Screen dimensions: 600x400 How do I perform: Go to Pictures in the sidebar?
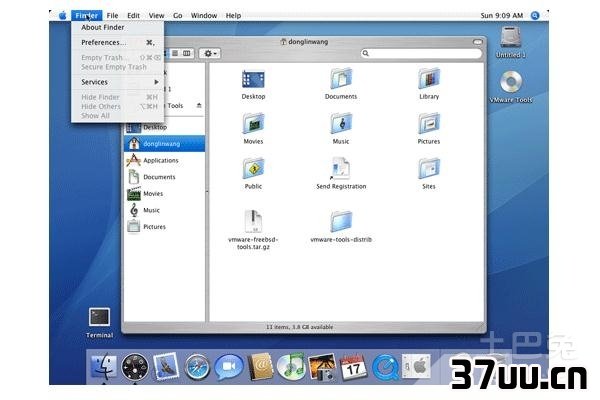[x=165, y=227]
